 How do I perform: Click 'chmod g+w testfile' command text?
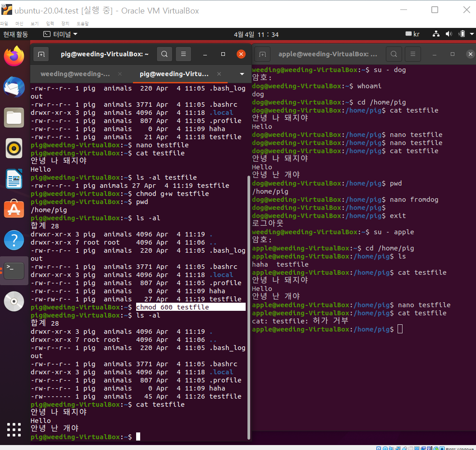[173, 194]
